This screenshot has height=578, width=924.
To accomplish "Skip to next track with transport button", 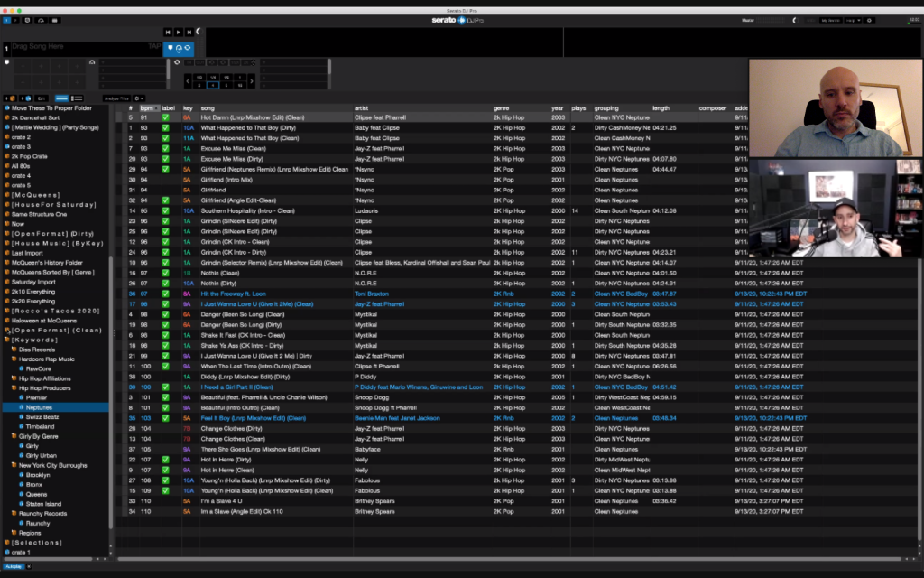I will coord(189,32).
